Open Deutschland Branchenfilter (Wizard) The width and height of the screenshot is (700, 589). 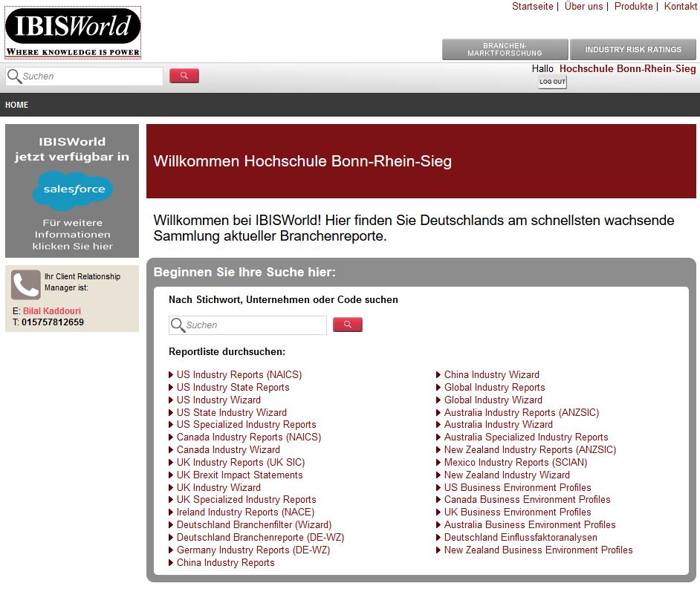(254, 524)
